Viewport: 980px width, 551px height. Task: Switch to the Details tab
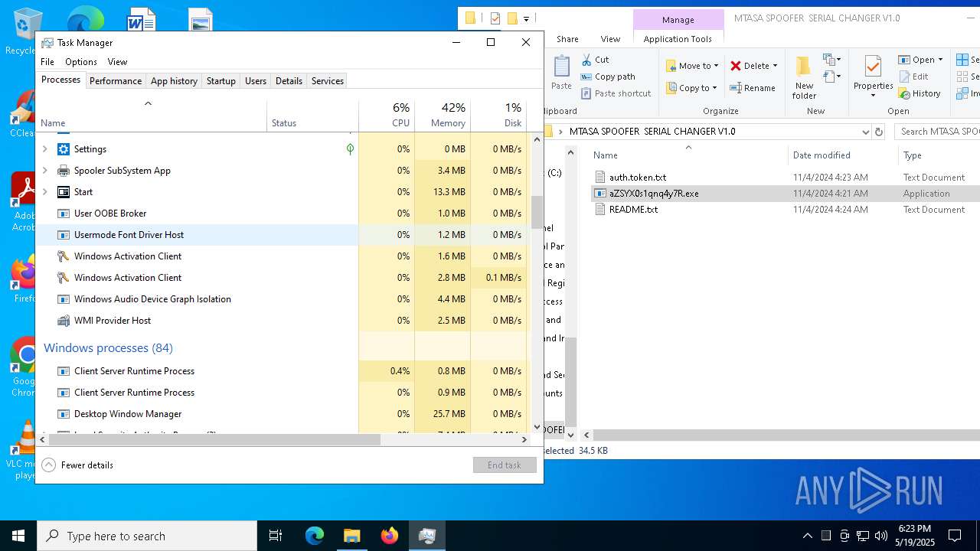[289, 81]
